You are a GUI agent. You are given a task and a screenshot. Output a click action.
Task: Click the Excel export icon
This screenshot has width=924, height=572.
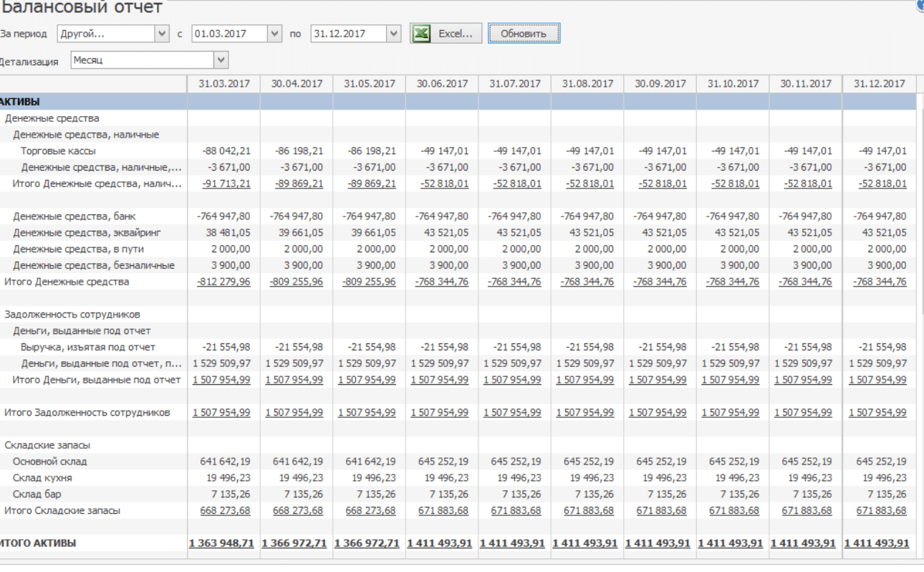pyautogui.click(x=422, y=34)
